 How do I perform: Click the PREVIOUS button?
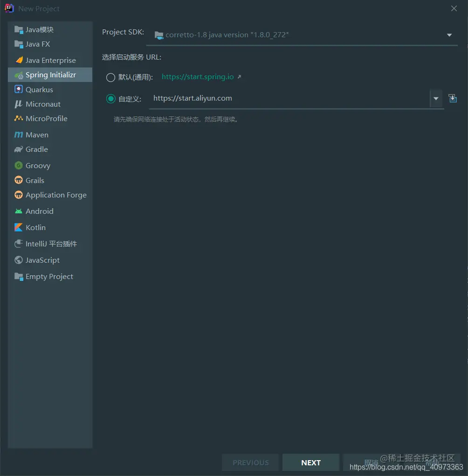[x=250, y=462]
